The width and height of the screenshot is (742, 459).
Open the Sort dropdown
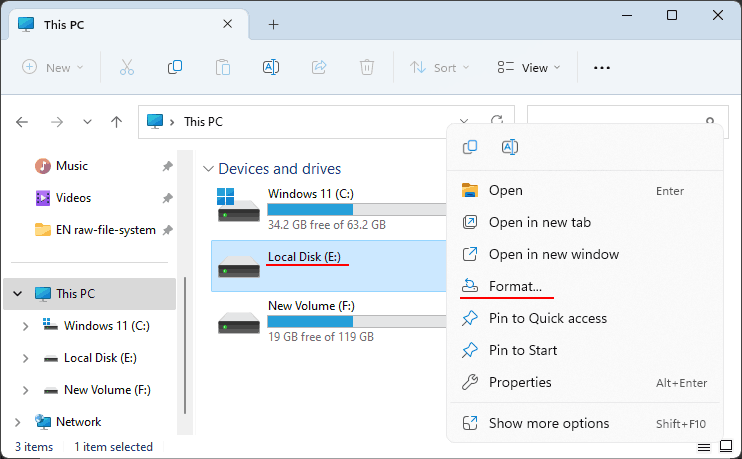point(434,67)
